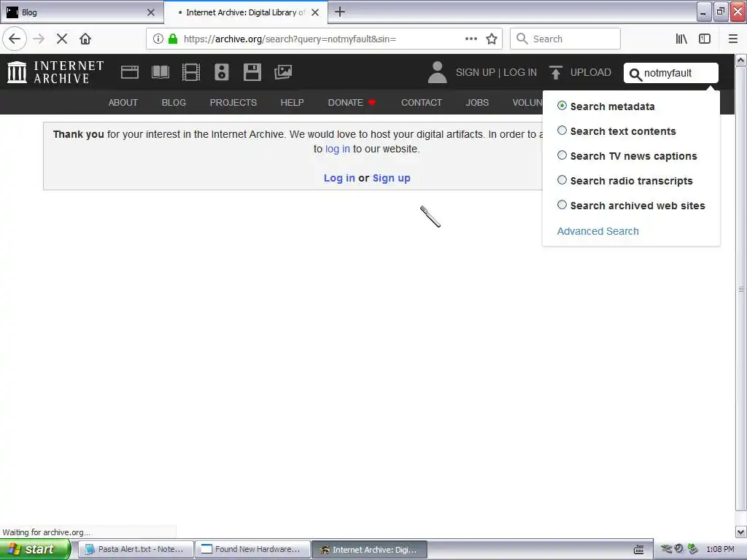Click the bold Sign up link
Image resolution: width=747 pixels, height=560 pixels.
pos(392,178)
